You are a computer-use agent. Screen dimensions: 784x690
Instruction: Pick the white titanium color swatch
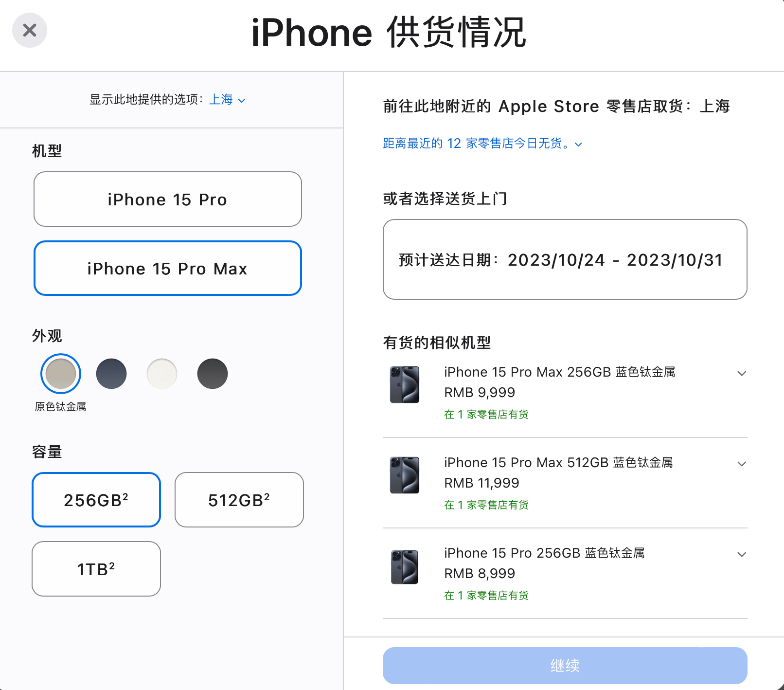coord(162,374)
